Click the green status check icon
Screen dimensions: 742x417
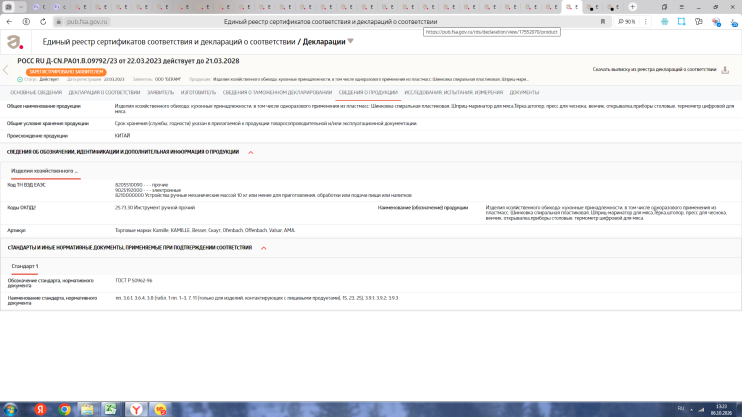point(20,80)
